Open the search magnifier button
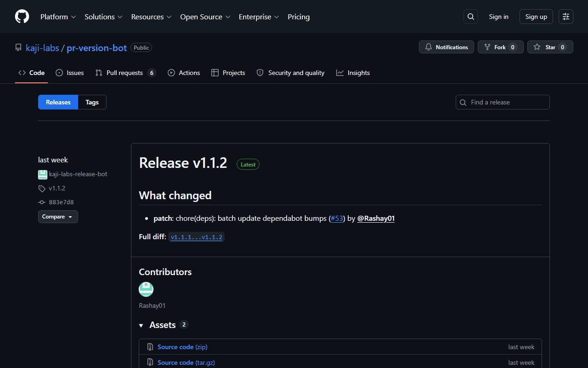This screenshot has height=368, width=588. pyautogui.click(x=471, y=17)
